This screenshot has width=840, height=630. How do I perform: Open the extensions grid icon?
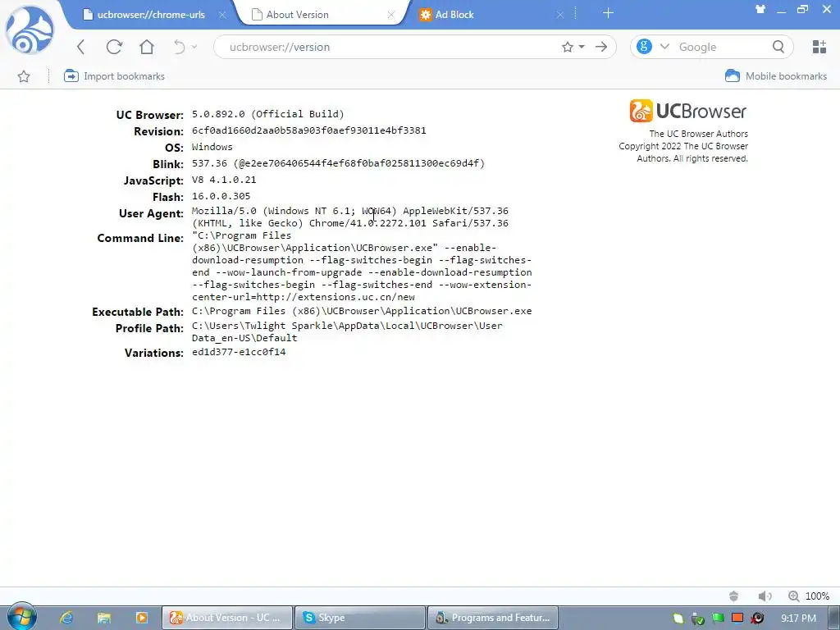(x=819, y=47)
